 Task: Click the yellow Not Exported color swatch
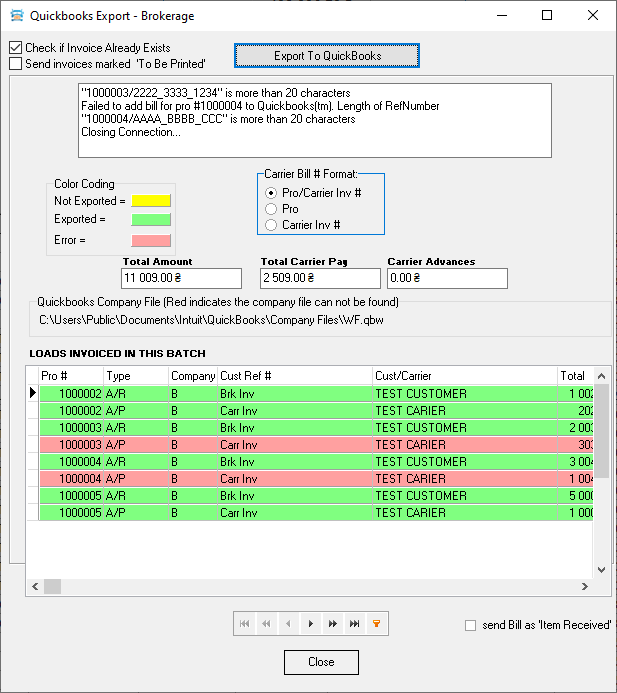[151, 201]
